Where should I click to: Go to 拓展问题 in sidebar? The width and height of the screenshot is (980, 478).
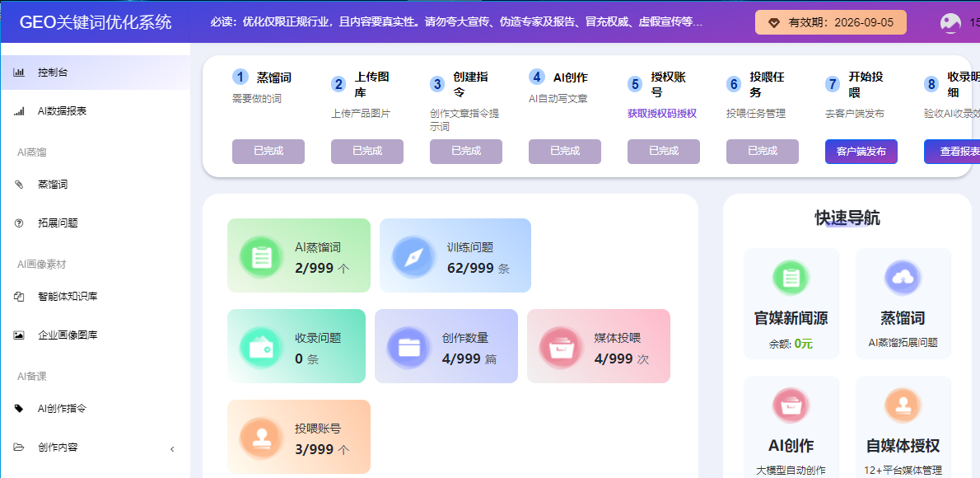point(58,223)
